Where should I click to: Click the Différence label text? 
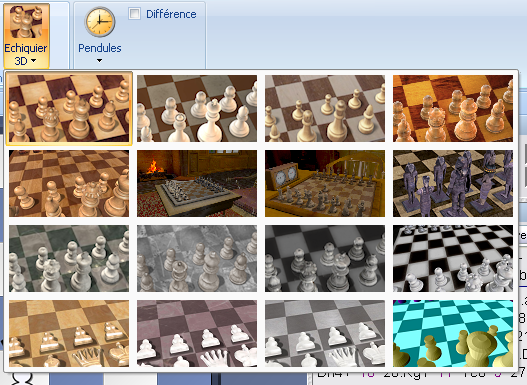coord(171,14)
